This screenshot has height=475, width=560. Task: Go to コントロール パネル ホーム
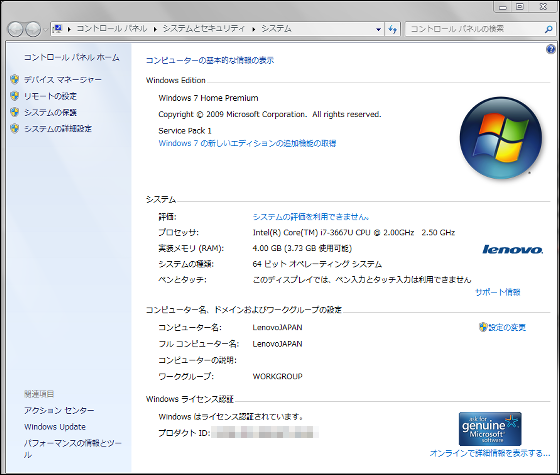point(71,57)
